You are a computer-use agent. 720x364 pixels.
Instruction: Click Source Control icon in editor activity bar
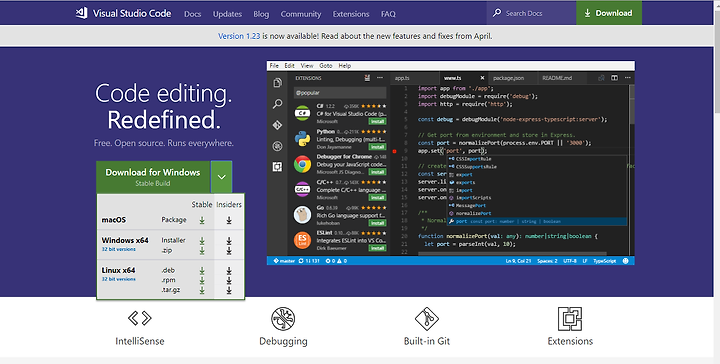tap(277, 125)
